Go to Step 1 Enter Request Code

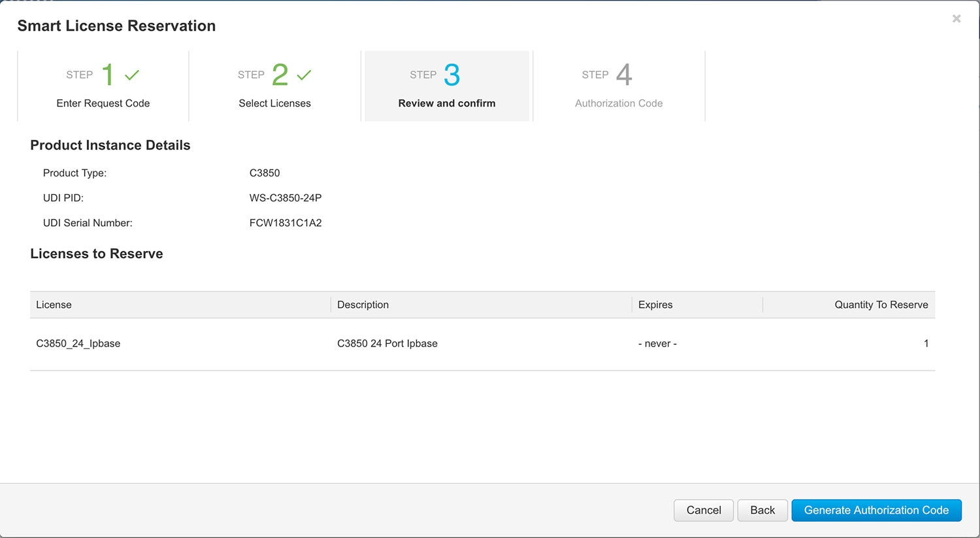click(x=103, y=86)
